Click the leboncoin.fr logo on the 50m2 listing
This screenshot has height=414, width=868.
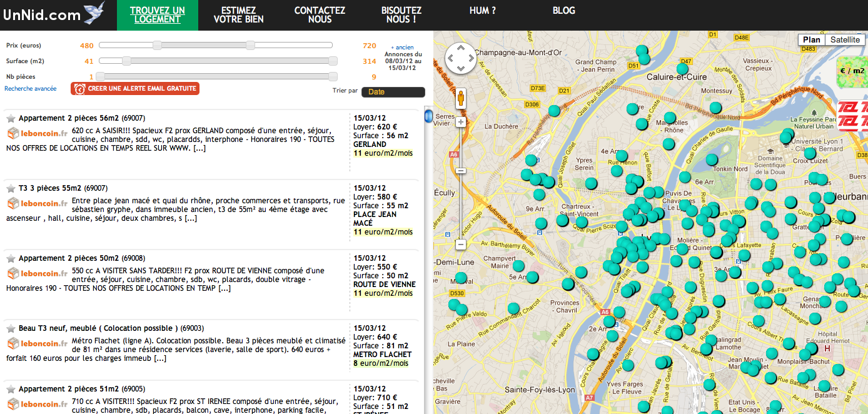38,273
